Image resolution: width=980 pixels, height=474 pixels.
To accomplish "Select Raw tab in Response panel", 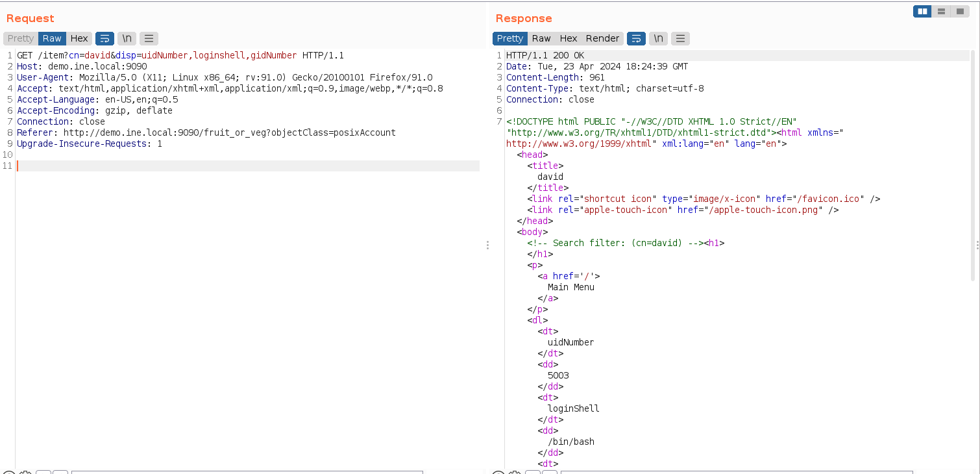I will (541, 38).
